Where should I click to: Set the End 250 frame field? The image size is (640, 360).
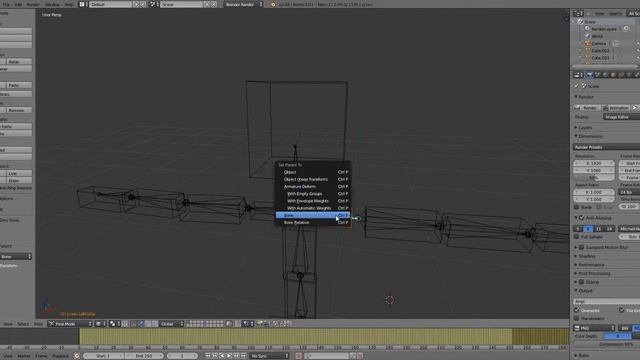(x=144, y=356)
